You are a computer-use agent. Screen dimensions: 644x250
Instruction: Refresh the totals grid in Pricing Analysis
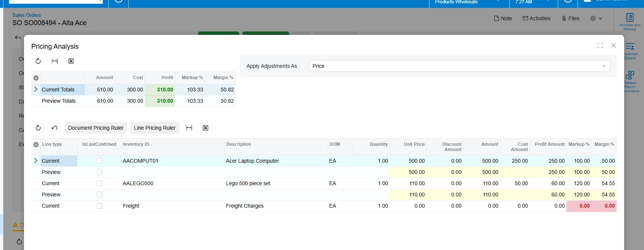[38, 61]
